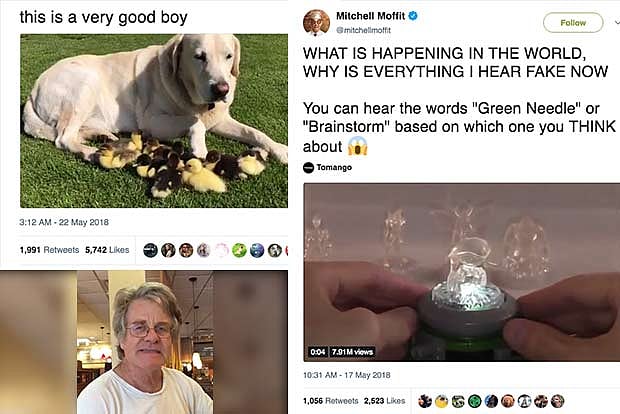Click the last liker avatar under Moffit tweet
Image resolution: width=620 pixels, height=414 pixels.
pos(558,401)
